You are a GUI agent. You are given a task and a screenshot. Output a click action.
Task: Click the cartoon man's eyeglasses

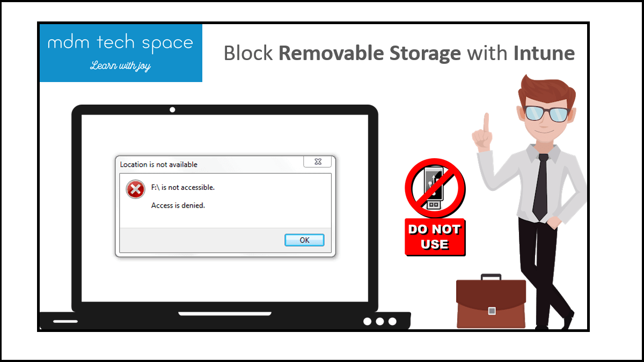(546, 113)
